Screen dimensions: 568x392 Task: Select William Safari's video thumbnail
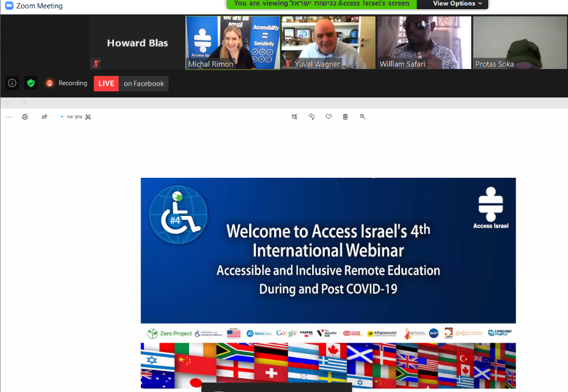(x=424, y=43)
